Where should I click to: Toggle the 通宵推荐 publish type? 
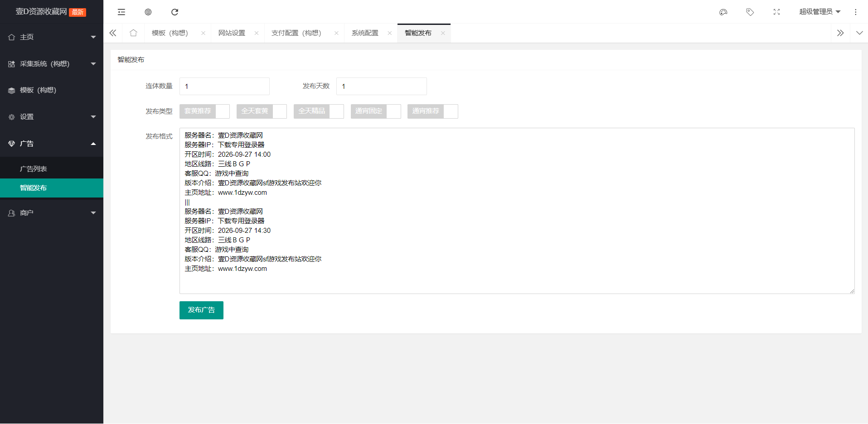click(x=433, y=111)
